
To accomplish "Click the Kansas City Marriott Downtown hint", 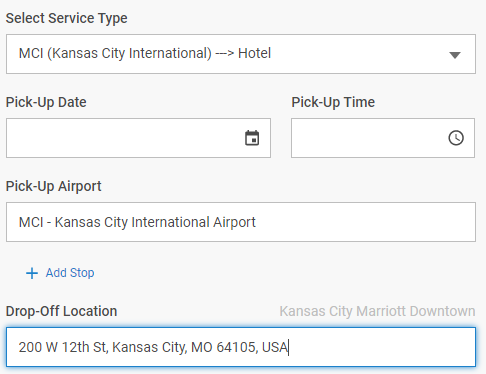I will (x=377, y=311).
